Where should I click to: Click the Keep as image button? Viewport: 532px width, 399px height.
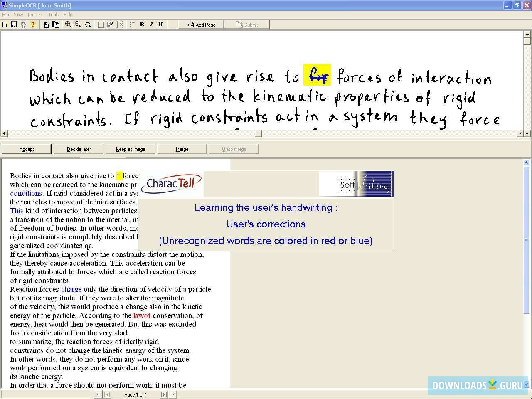click(x=130, y=149)
